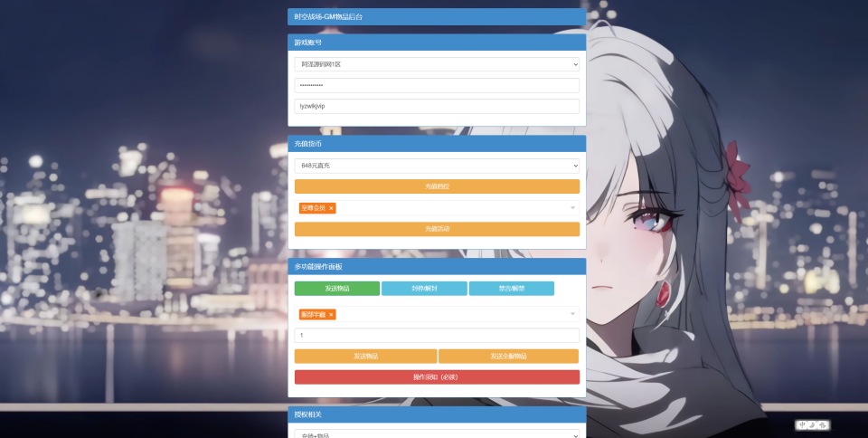The width and height of the screenshot is (868, 438).
Task: Click the rightmost icon in the IME toolbar
Action: (823, 424)
